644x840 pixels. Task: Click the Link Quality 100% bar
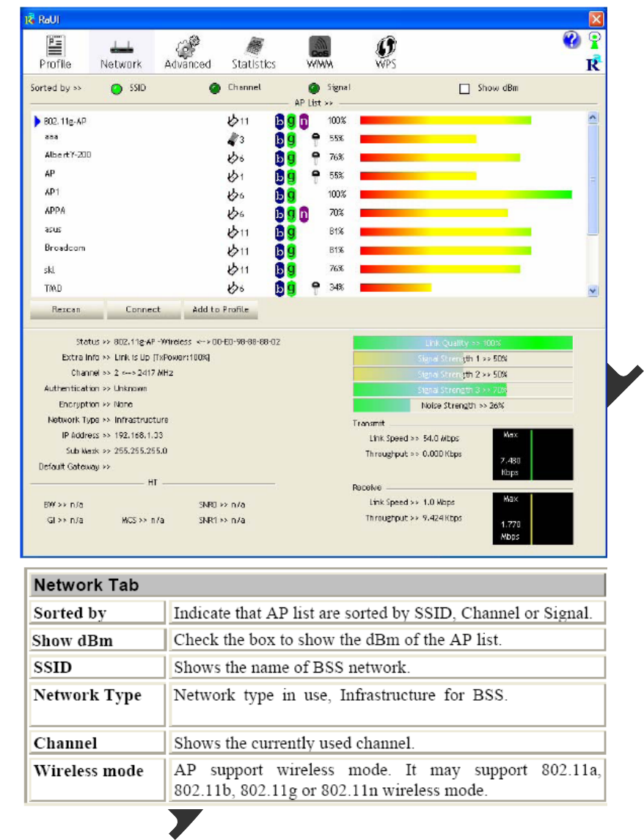click(x=463, y=343)
